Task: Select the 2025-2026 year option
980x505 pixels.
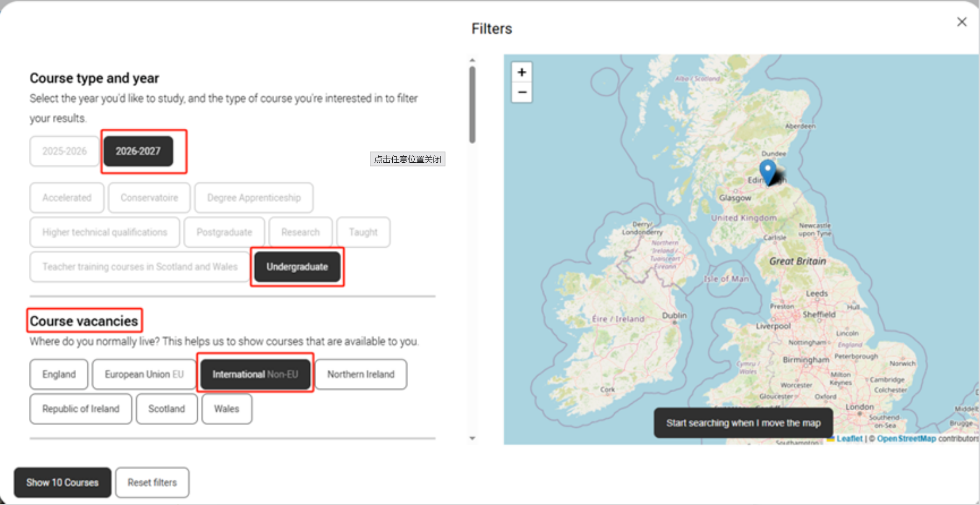Action: pyautogui.click(x=64, y=151)
